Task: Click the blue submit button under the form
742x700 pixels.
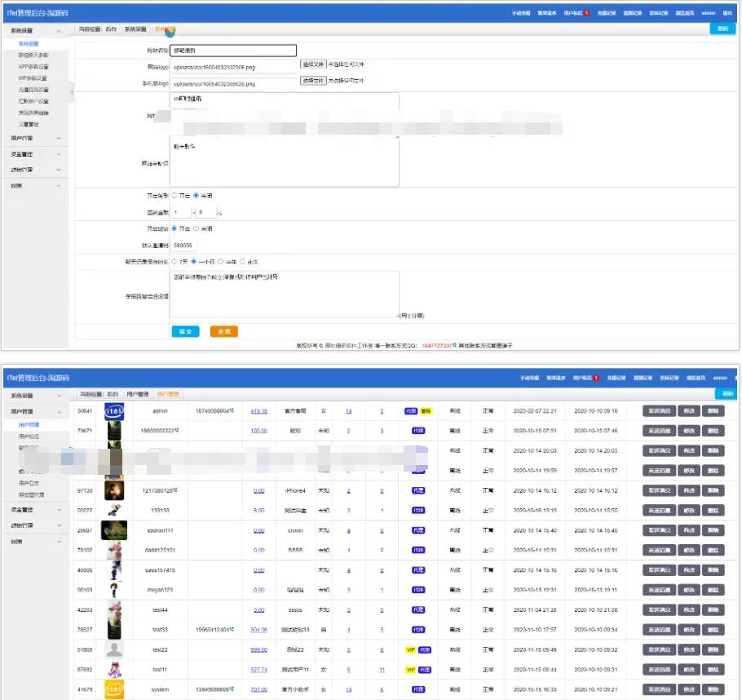Action: (185, 331)
